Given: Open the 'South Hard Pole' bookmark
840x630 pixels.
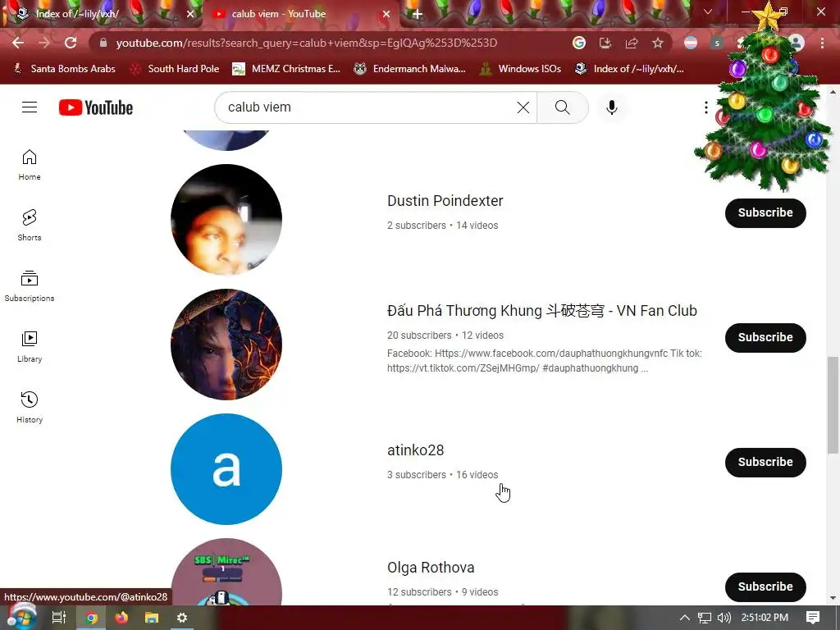Looking at the screenshot, I should [x=175, y=69].
